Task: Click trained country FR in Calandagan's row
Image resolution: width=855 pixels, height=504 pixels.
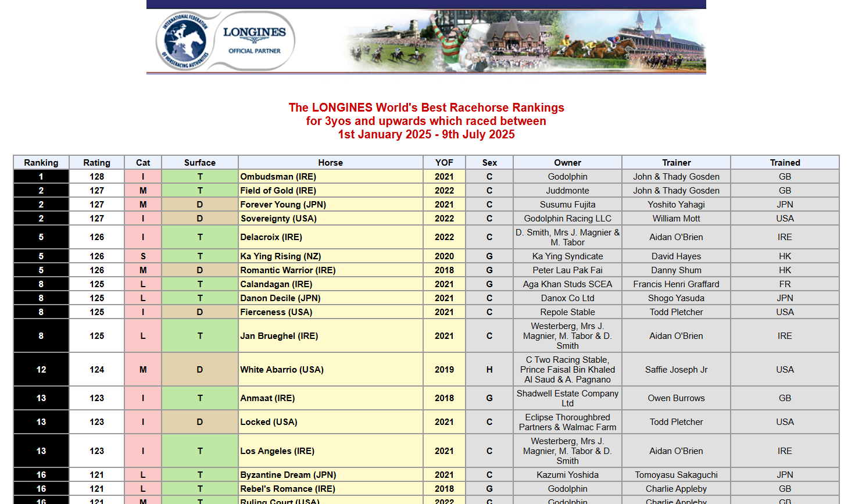Action: click(x=785, y=284)
